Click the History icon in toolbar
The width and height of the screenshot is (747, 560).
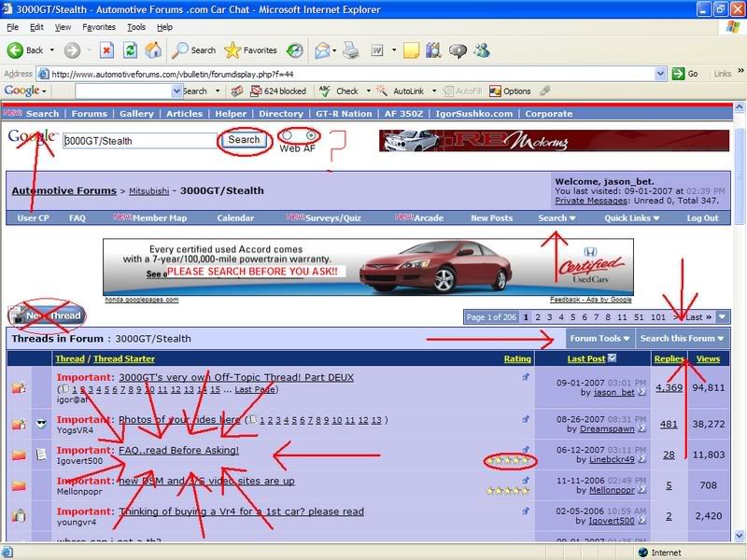click(294, 50)
